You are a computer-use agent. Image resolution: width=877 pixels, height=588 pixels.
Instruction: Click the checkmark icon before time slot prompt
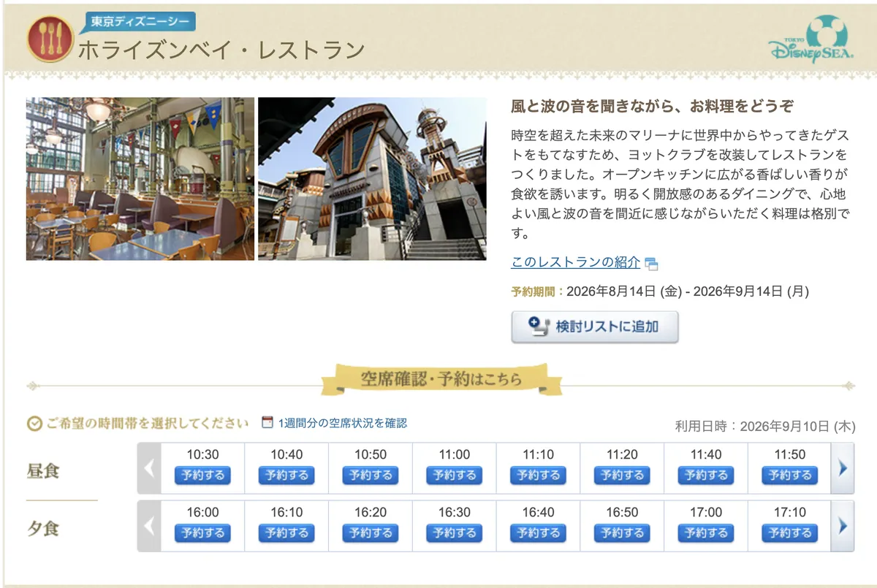[x=34, y=424]
